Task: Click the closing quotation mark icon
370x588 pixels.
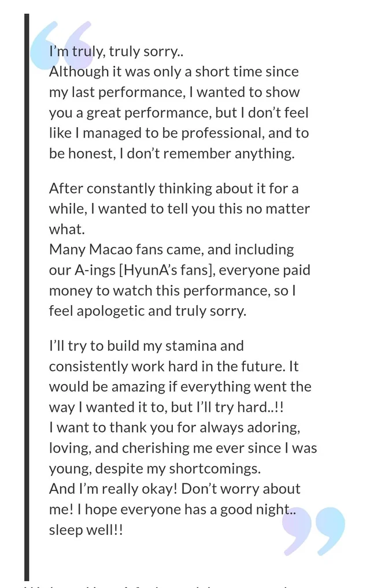Action: click(314, 531)
